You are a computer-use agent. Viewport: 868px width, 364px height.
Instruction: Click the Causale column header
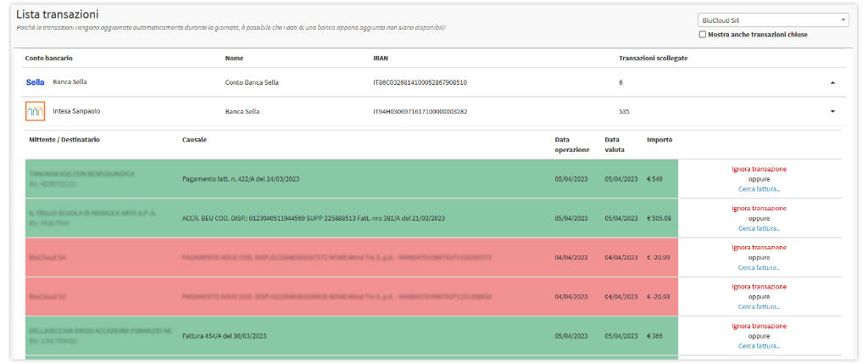[x=194, y=140]
